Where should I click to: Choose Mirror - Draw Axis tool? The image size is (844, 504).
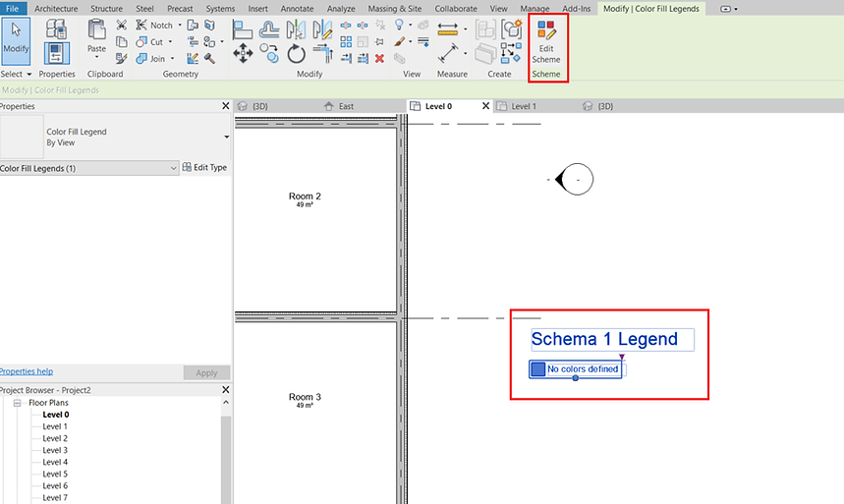[322, 29]
